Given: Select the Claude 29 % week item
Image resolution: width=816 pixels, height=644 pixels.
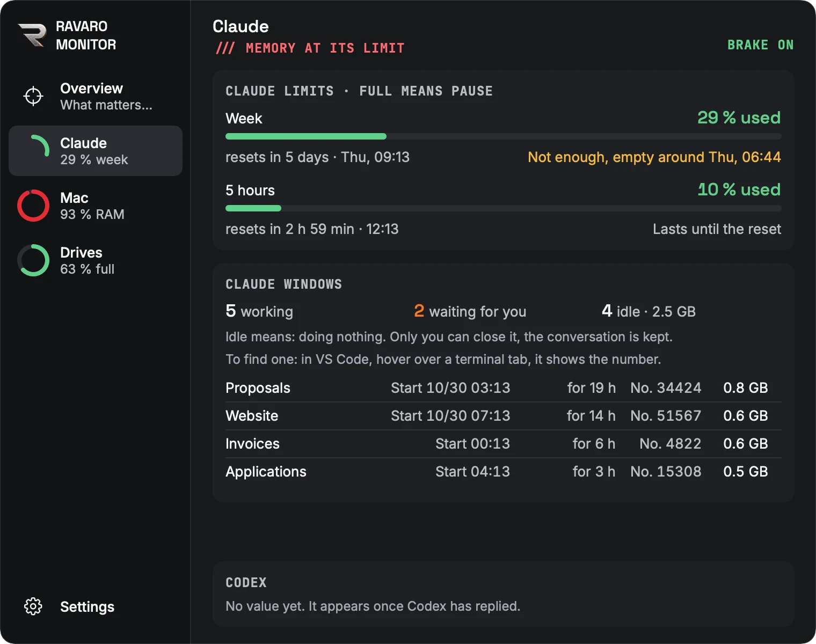Looking at the screenshot, I should (x=96, y=151).
